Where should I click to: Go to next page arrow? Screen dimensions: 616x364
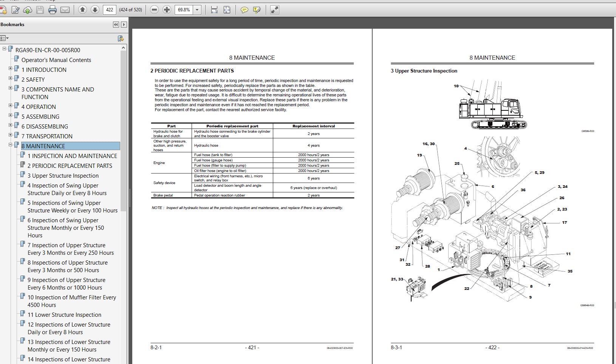tap(95, 10)
